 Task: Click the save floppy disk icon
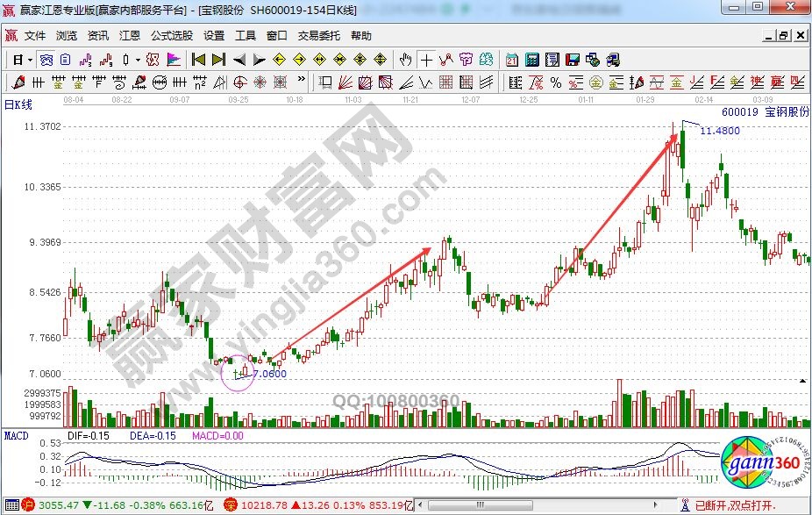coord(573,61)
